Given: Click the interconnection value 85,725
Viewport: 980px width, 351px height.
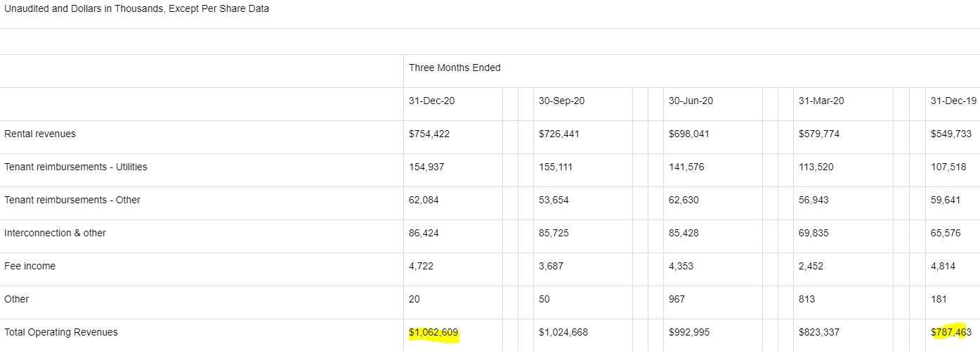Looking at the screenshot, I should click(x=554, y=233).
